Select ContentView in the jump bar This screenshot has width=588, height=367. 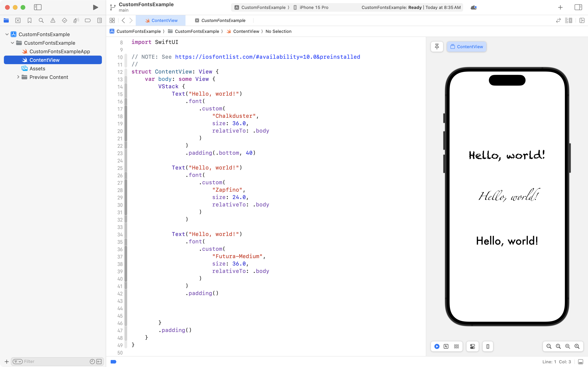tap(246, 31)
